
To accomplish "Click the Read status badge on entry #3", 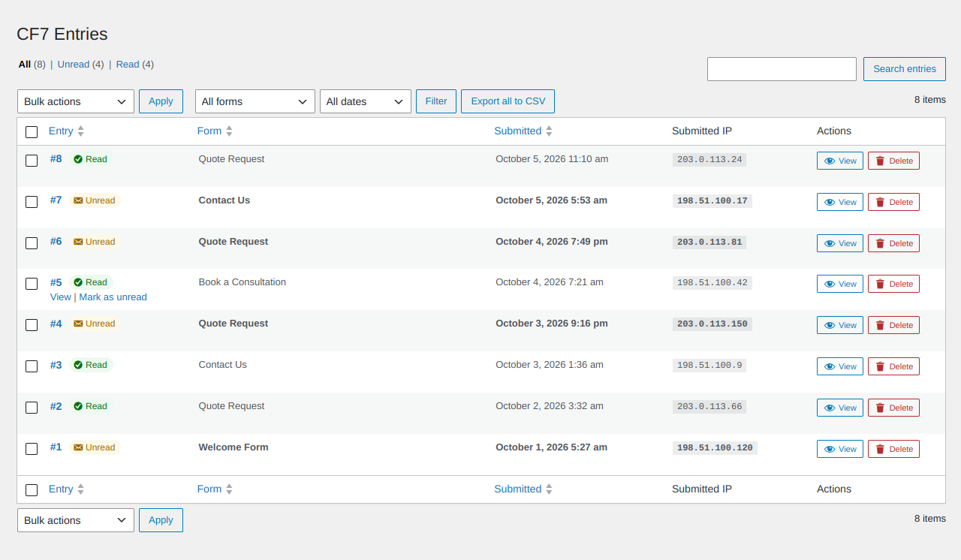I will tap(91, 365).
